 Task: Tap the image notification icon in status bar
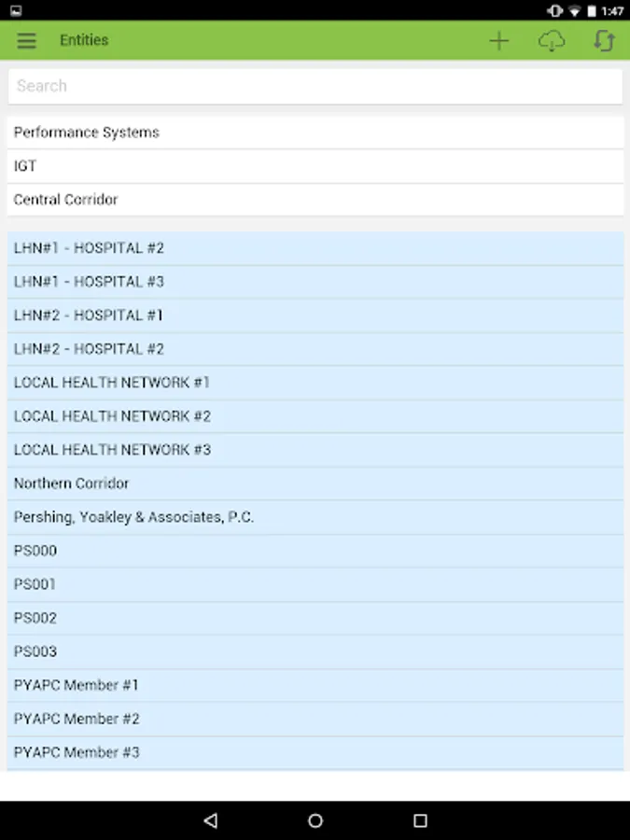16,10
